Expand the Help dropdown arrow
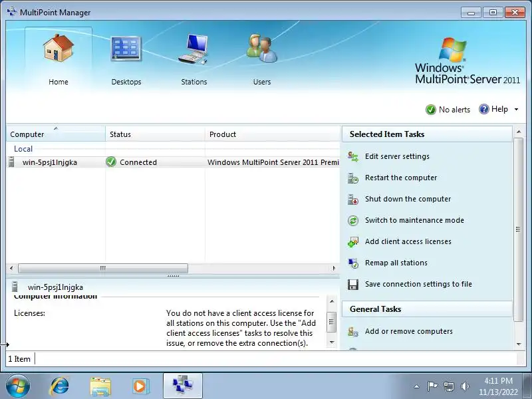Image resolution: width=532 pixels, height=399 pixels. tap(517, 109)
